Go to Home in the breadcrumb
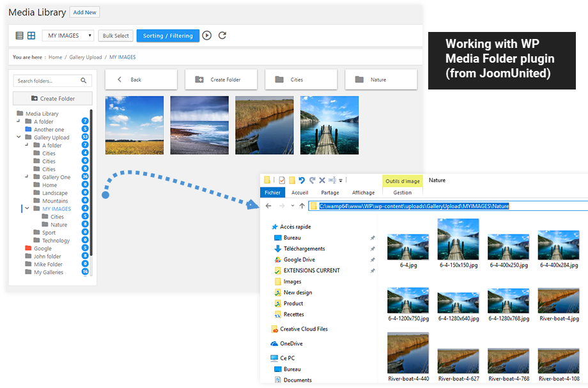This screenshot has width=588, height=388. [55, 58]
